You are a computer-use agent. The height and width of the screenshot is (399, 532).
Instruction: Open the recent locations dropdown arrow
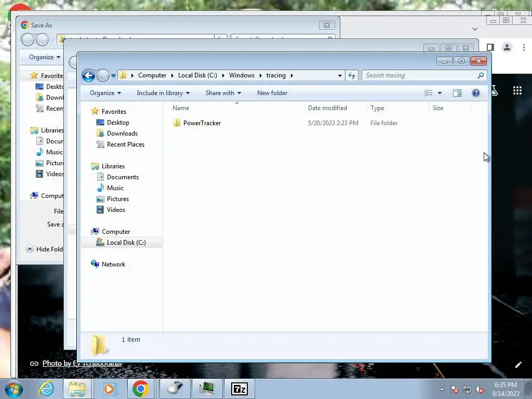[113, 76]
